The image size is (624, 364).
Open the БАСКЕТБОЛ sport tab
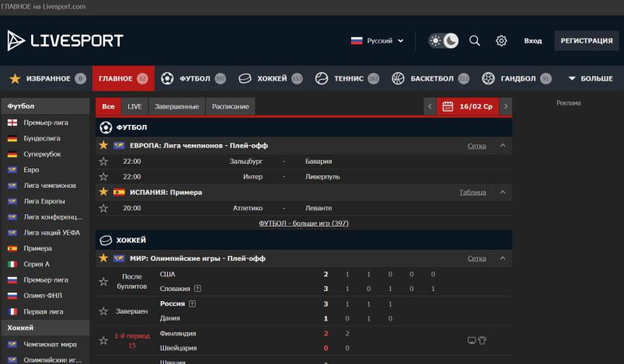pyautogui.click(x=431, y=78)
